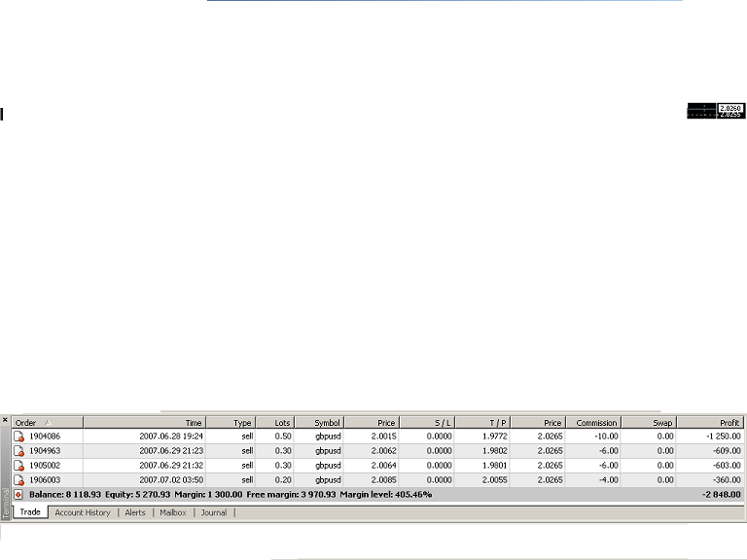Click order icon for order 1906003

click(x=19, y=480)
